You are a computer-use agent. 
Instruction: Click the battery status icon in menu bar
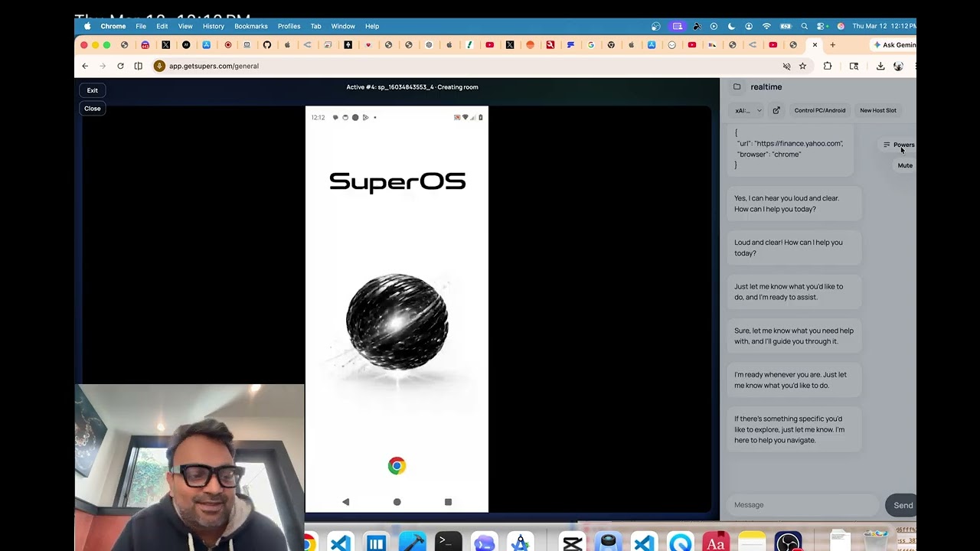[x=786, y=26]
